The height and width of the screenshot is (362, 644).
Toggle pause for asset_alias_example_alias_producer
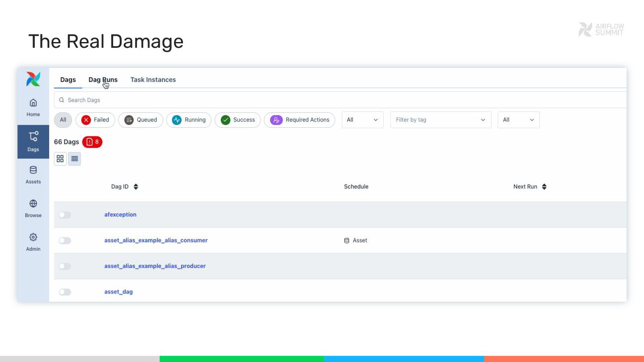tap(65, 266)
